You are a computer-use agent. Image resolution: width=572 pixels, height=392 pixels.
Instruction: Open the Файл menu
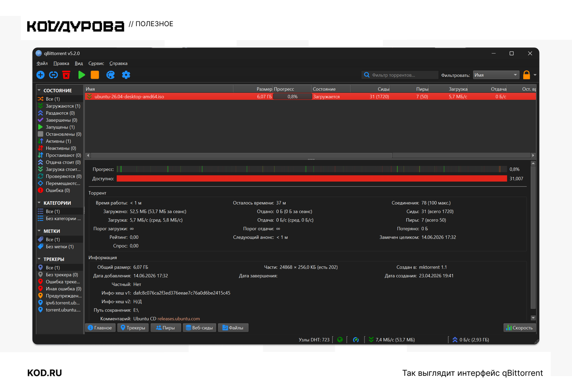(42, 63)
